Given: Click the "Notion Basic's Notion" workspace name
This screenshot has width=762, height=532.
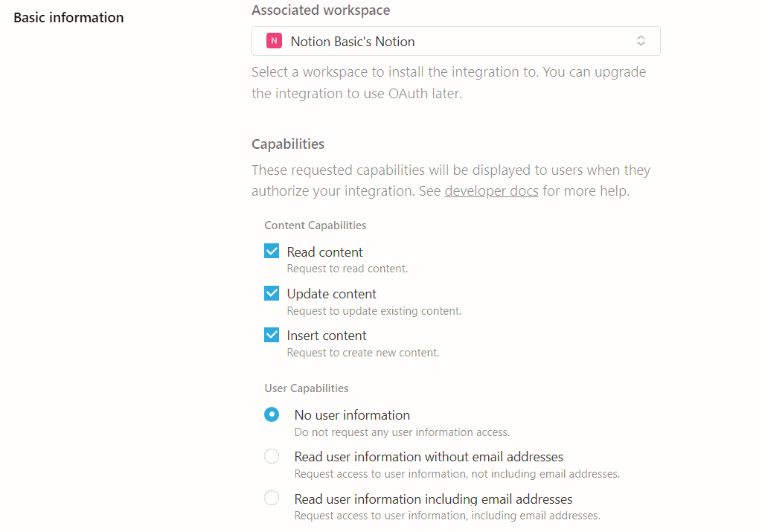Looking at the screenshot, I should coord(352,42).
